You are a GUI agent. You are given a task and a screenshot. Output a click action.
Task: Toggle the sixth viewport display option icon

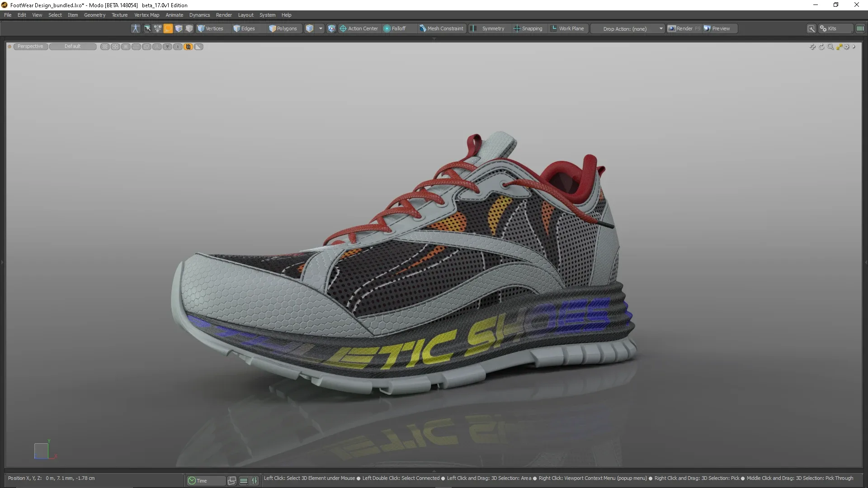(x=157, y=47)
